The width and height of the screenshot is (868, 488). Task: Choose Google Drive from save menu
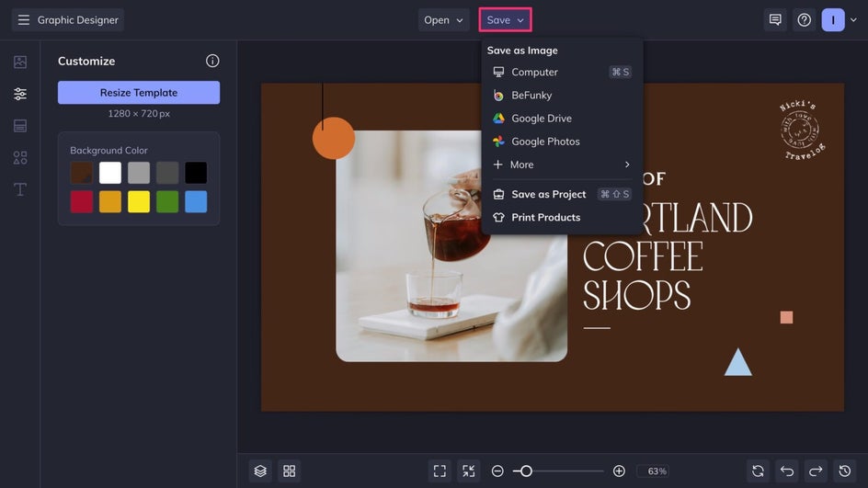[541, 119]
